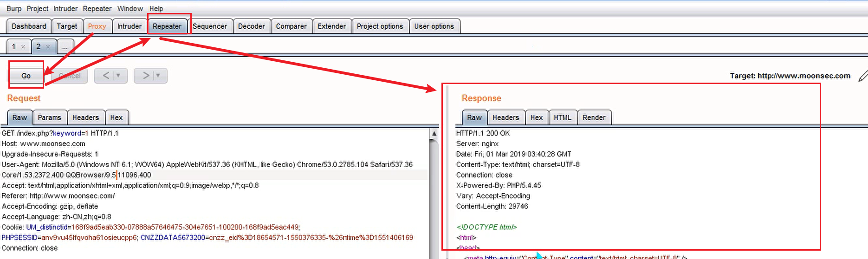This screenshot has height=259, width=868.
Task: Click the Content-Type: text/html response line
Action: tap(518, 164)
